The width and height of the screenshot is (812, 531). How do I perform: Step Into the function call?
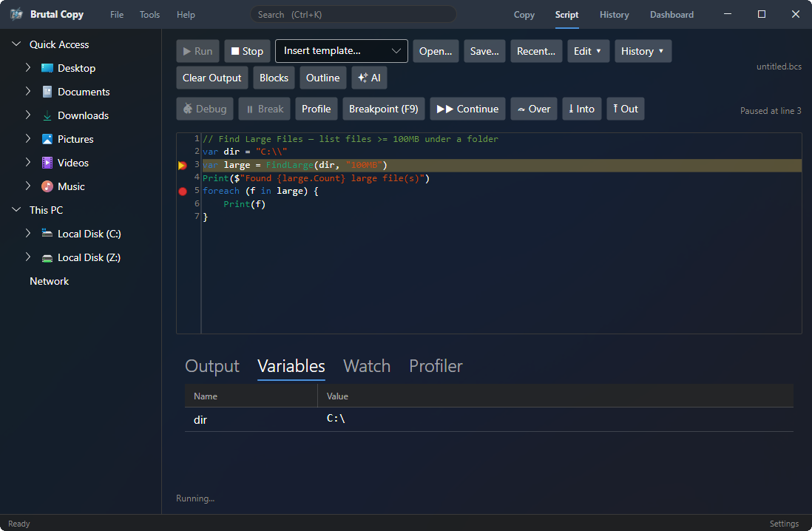click(x=581, y=109)
